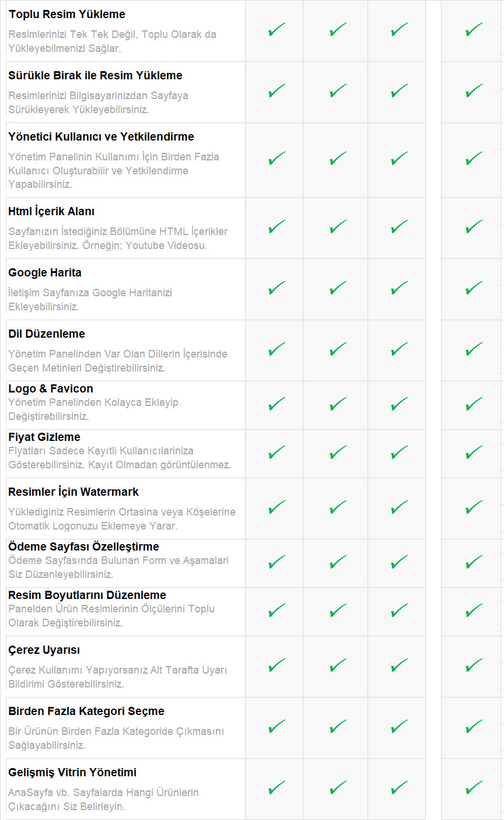Click the Fiyat Gizleme feature title
The image size is (504, 820).
pos(44,437)
